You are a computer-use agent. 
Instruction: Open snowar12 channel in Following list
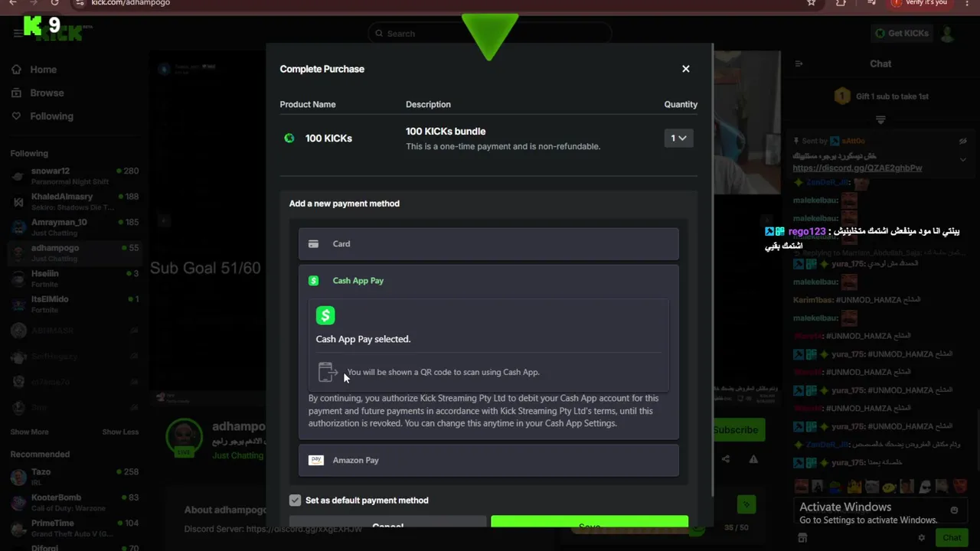[73, 175]
